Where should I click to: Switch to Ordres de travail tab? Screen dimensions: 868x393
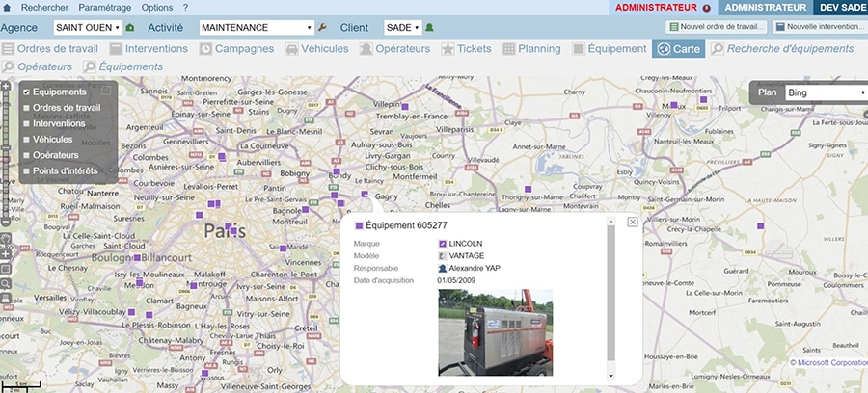coord(50,48)
